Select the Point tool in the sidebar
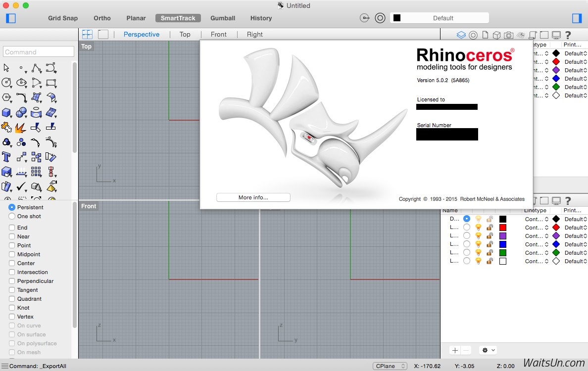588x371 pixels. [x=21, y=68]
